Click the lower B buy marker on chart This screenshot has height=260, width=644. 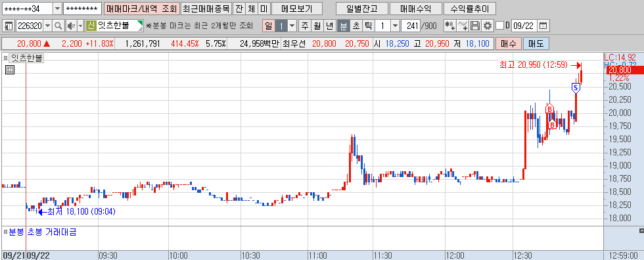553,124
